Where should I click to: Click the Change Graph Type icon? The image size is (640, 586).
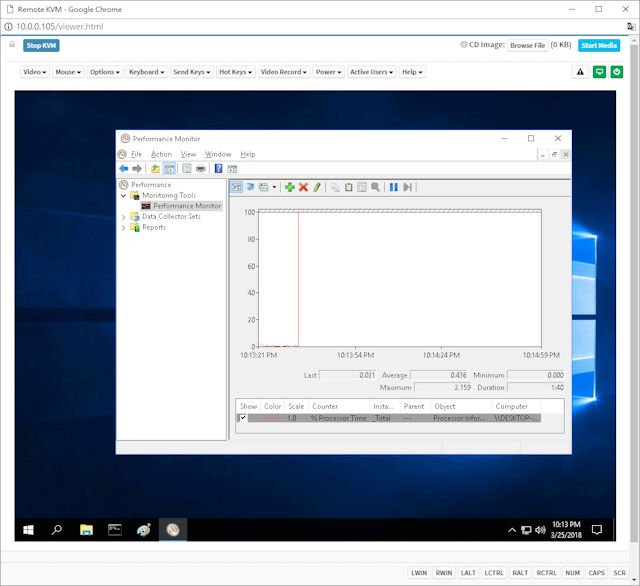point(264,187)
